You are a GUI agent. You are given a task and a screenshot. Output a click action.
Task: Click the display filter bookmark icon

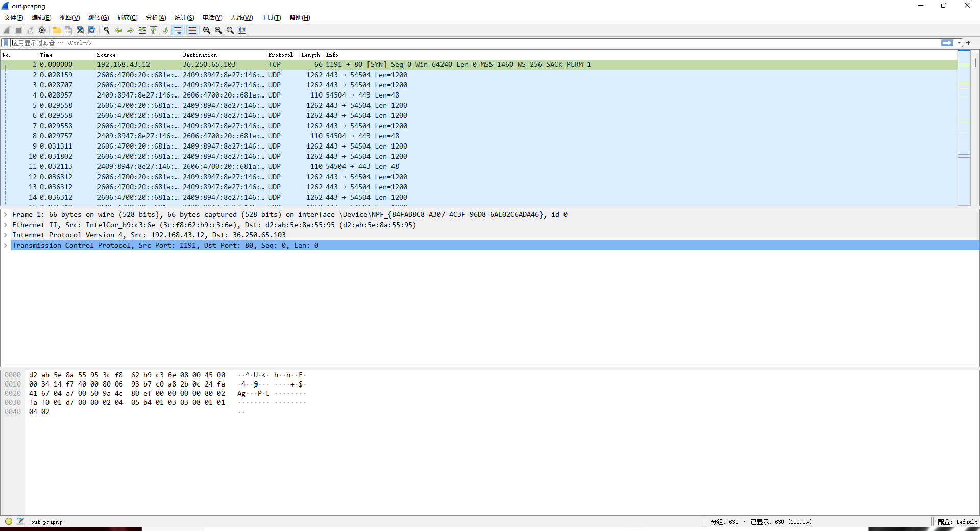(x=6, y=43)
